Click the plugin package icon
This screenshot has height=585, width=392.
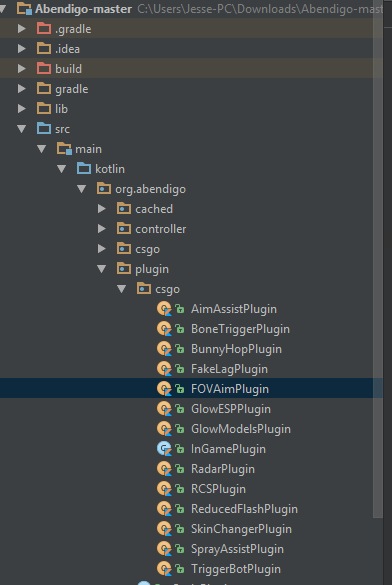pyautogui.click(x=124, y=269)
